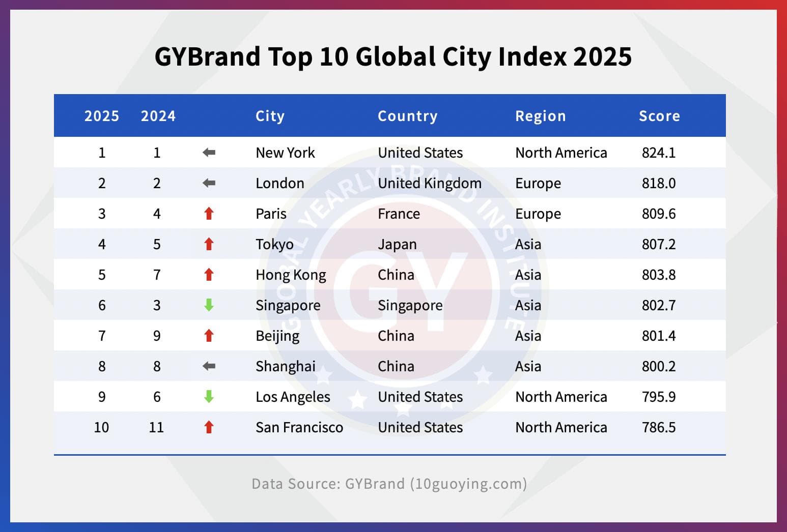Click the score 801.4
This screenshot has height=532, width=787.
point(659,336)
